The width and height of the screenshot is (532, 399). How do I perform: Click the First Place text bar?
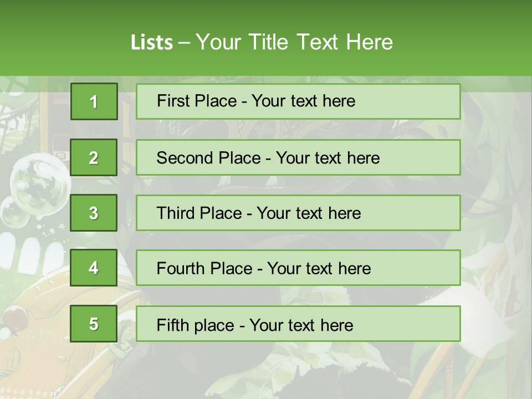(x=298, y=101)
